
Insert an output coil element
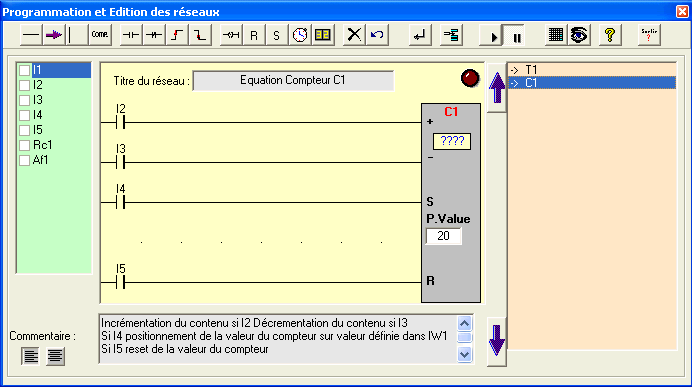pos(231,35)
